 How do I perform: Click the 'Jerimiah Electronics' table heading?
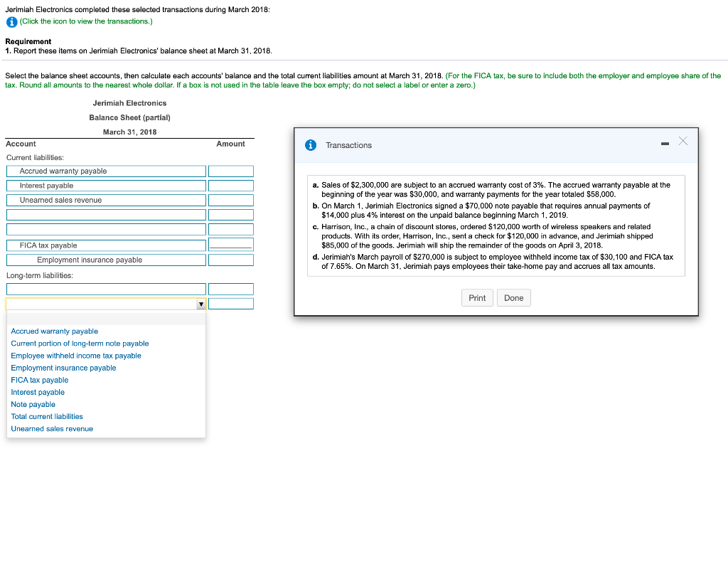click(129, 103)
